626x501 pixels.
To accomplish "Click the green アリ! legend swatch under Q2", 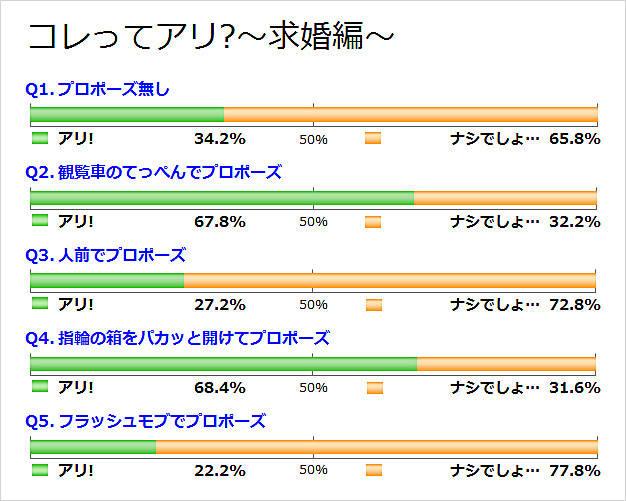I will coord(40,220).
